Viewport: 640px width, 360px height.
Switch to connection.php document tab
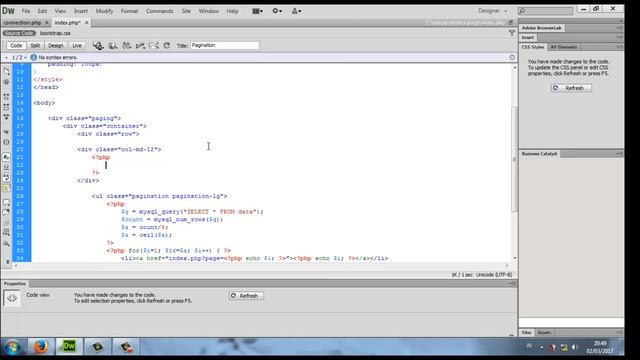point(22,23)
